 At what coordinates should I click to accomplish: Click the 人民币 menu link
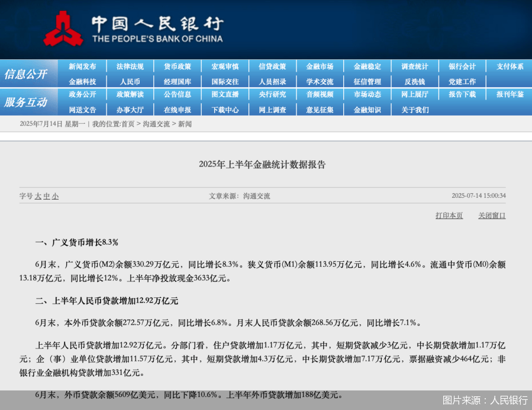[x=130, y=82]
